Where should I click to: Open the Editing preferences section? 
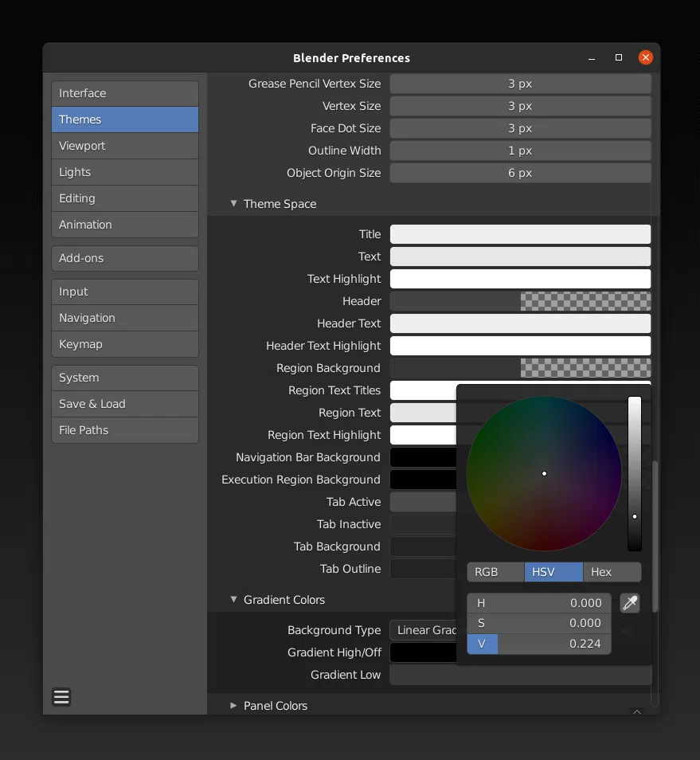click(125, 198)
